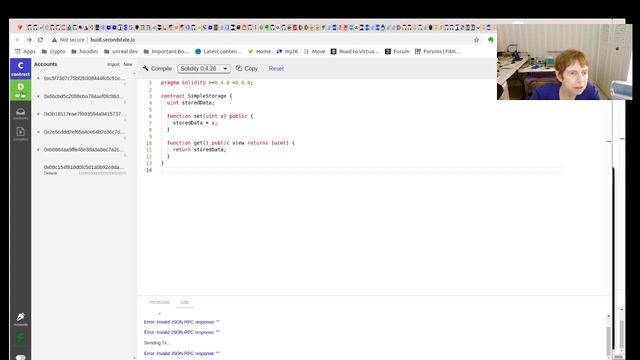Open the Road to Virtua... bookmark
Viewport: 640px width, 360px height.
[x=355, y=51]
